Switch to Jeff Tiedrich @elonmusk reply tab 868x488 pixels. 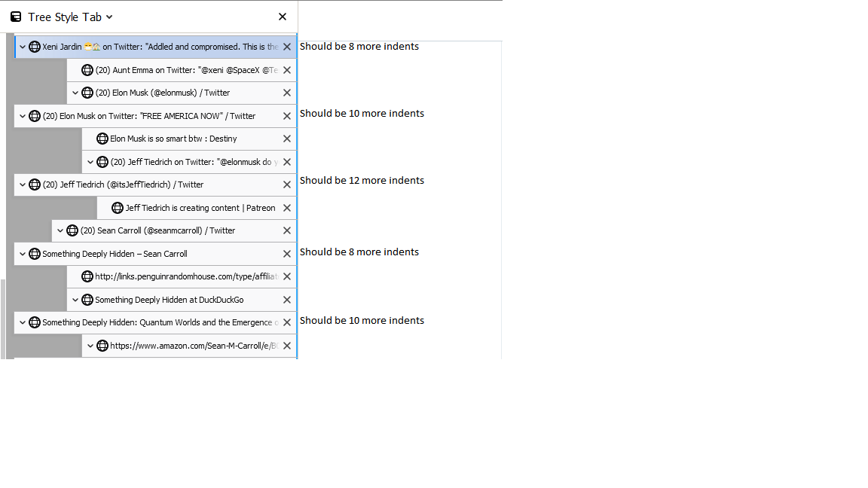tap(189, 162)
